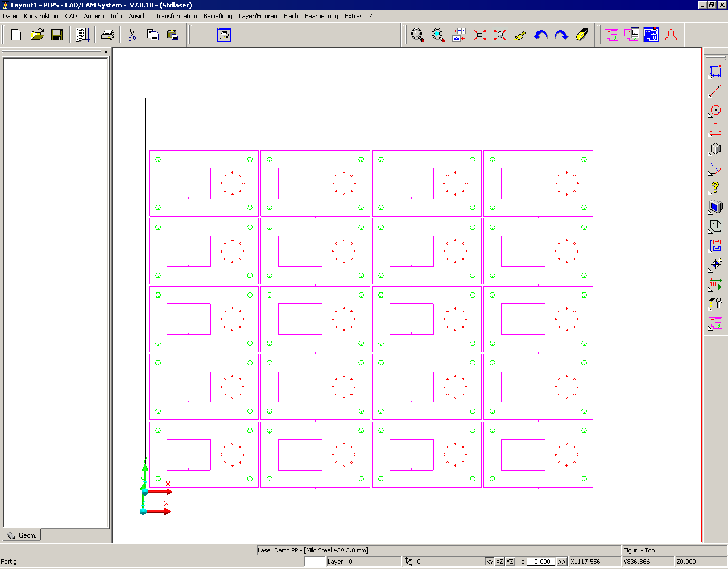Undo with the blue left-curved arrow
The image size is (728, 569).
[x=540, y=35]
